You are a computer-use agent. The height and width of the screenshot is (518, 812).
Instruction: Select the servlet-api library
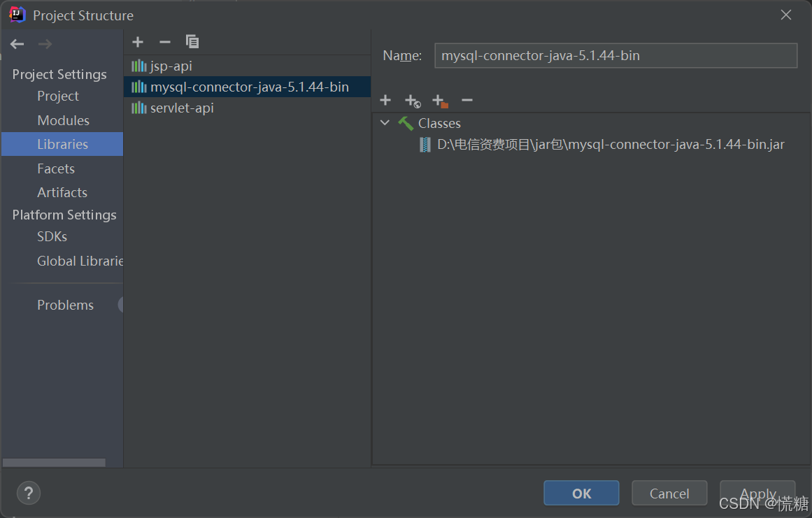(248, 108)
